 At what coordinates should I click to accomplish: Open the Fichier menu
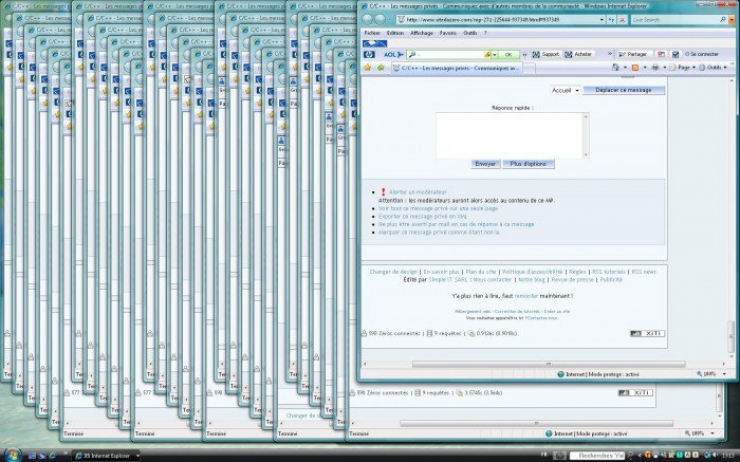coord(372,33)
